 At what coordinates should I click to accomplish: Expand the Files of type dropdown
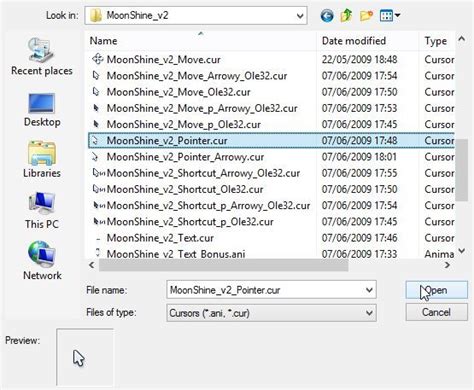[x=369, y=313]
